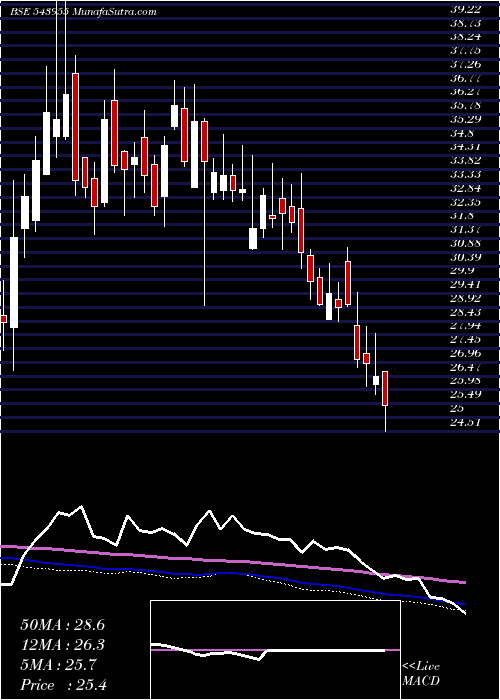Click the 29.41 price axis label
The height and width of the screenshot is (700, 500).
pos(465,284)
